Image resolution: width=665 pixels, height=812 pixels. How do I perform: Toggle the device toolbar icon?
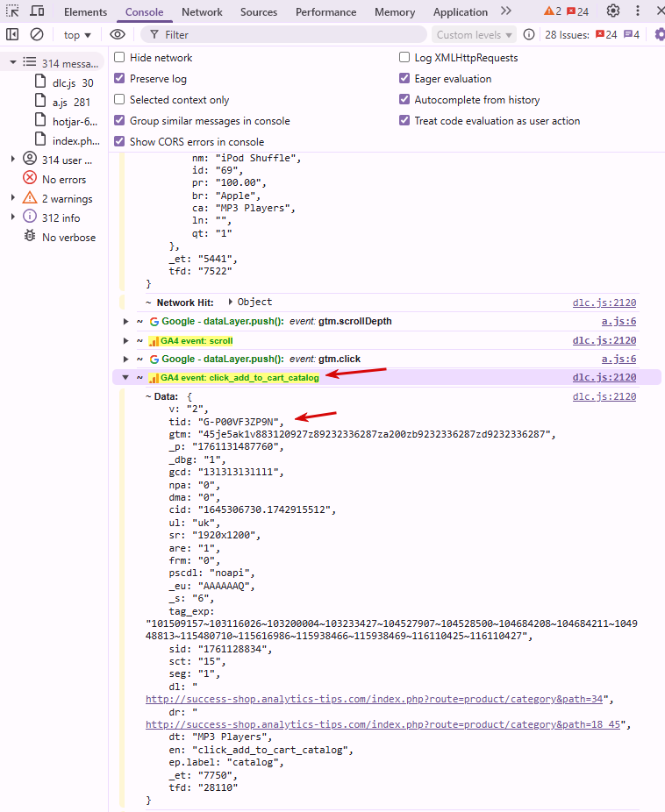(37, 11)
